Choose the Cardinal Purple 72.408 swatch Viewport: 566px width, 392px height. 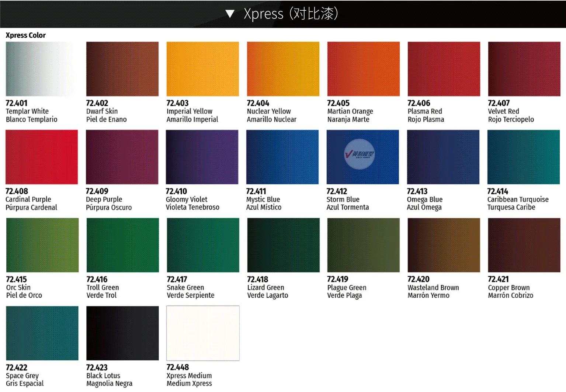tap(42, 157)
